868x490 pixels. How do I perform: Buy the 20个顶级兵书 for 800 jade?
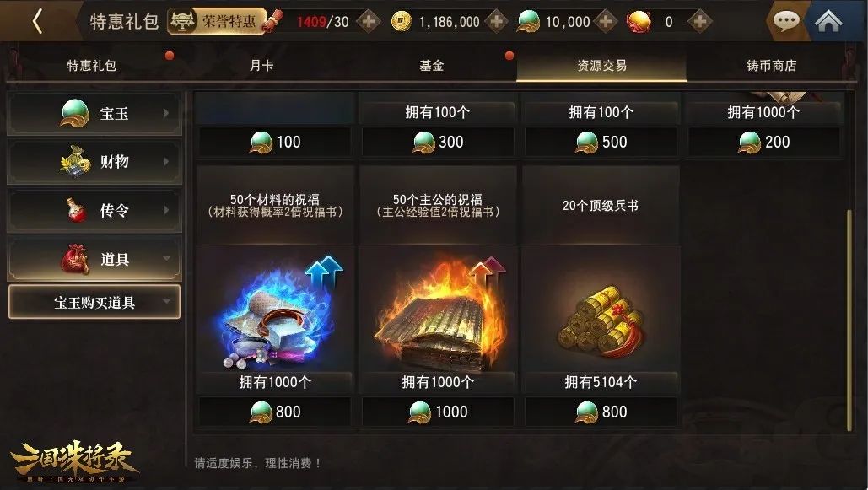601,412
